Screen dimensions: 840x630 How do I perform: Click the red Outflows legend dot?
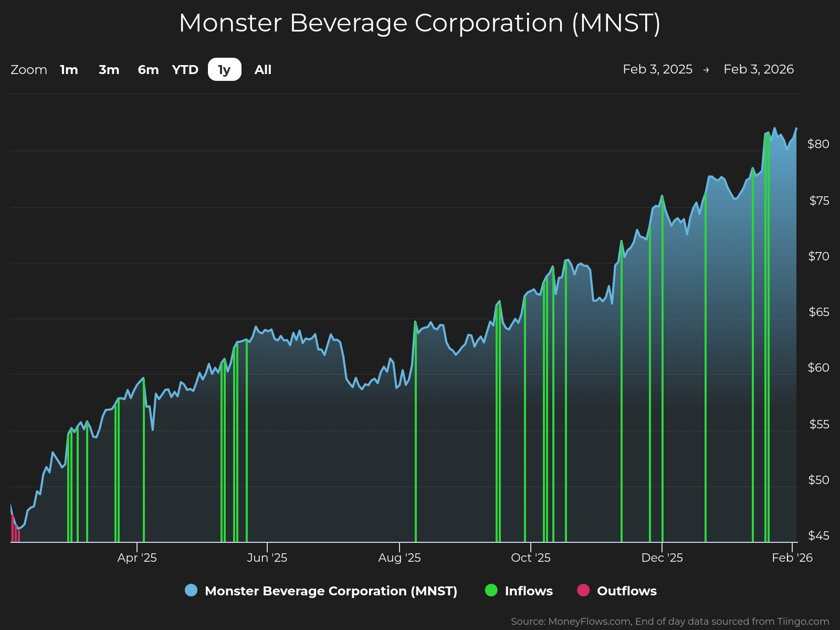[583, 590]
